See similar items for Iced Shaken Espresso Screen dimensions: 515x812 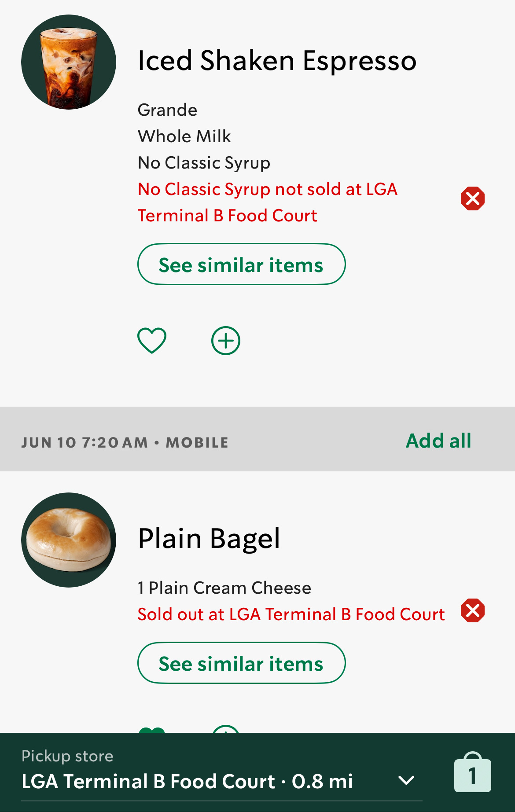241,265
